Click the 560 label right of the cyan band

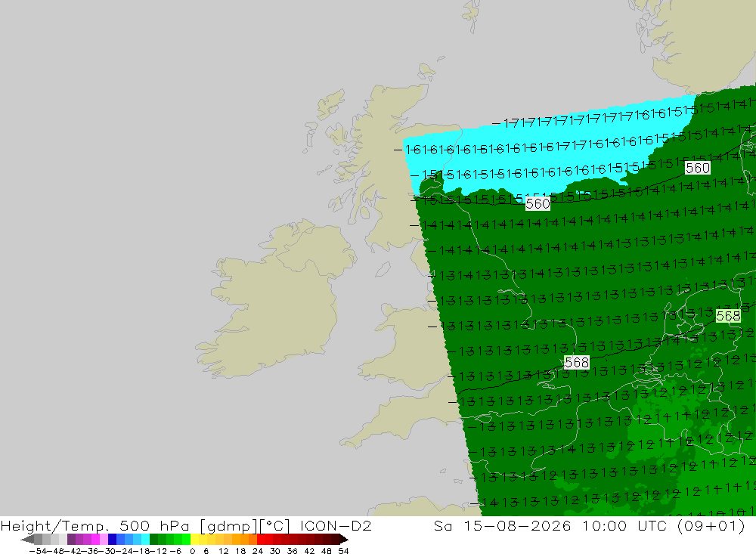(697, 168)
